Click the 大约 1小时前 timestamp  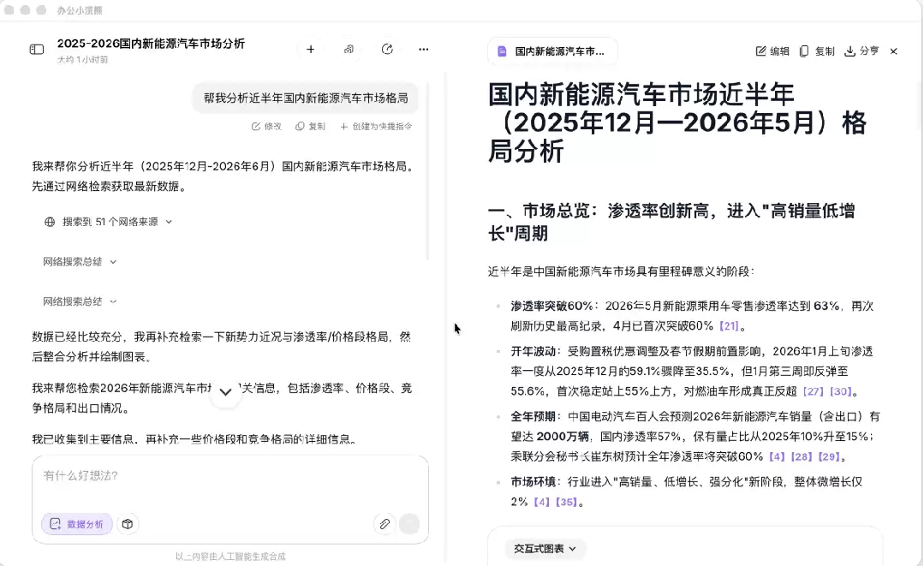tap(82, 59)
